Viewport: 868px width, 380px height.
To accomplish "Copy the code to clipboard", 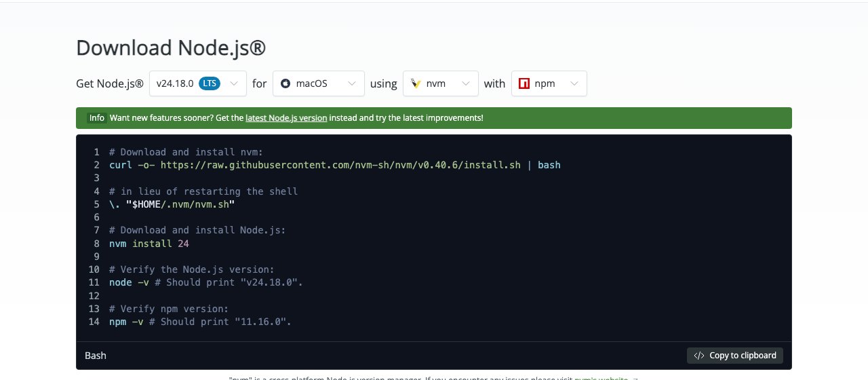I will (735, 356).
